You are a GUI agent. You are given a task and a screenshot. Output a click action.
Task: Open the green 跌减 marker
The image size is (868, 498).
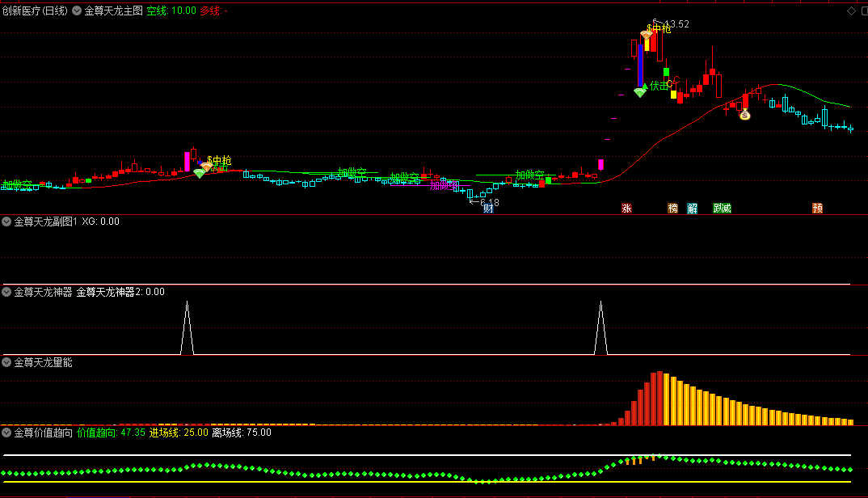[722, 209]
